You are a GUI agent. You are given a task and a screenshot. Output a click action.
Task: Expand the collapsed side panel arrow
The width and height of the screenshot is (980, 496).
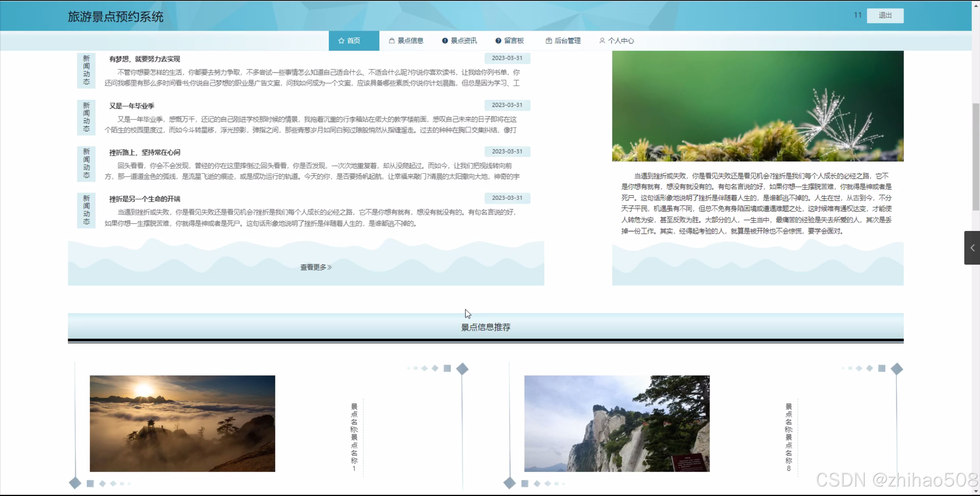[x=972, y=248]
